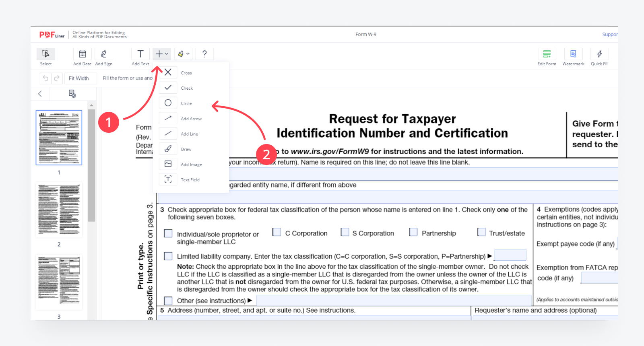Check the C Corporation box
Image resolution: width=644 pixels, height=346 pixels.
click(277, 232)
